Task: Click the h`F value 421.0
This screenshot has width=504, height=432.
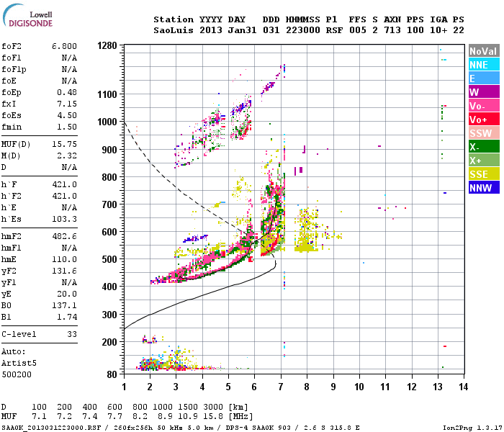Action: [64, 184]
